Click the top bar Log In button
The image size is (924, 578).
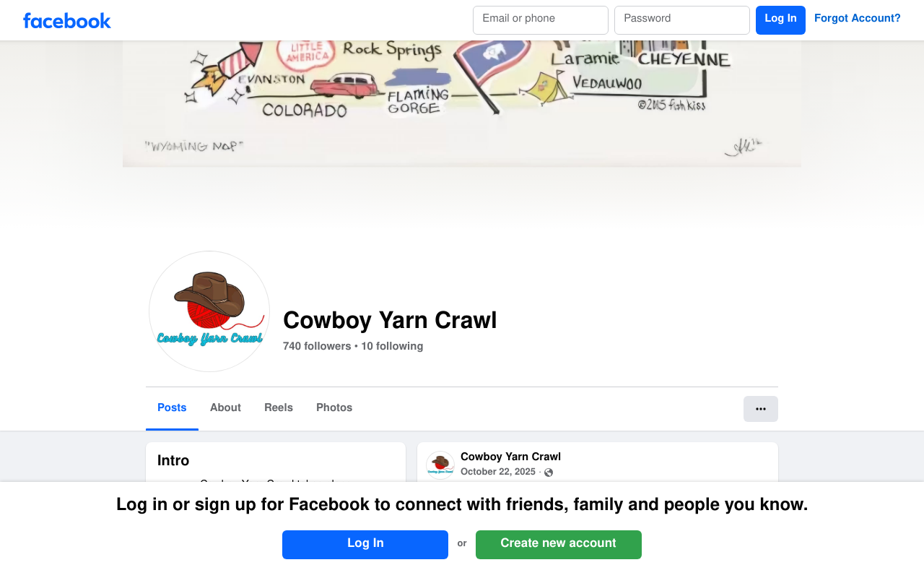click(x=780, y=20)
